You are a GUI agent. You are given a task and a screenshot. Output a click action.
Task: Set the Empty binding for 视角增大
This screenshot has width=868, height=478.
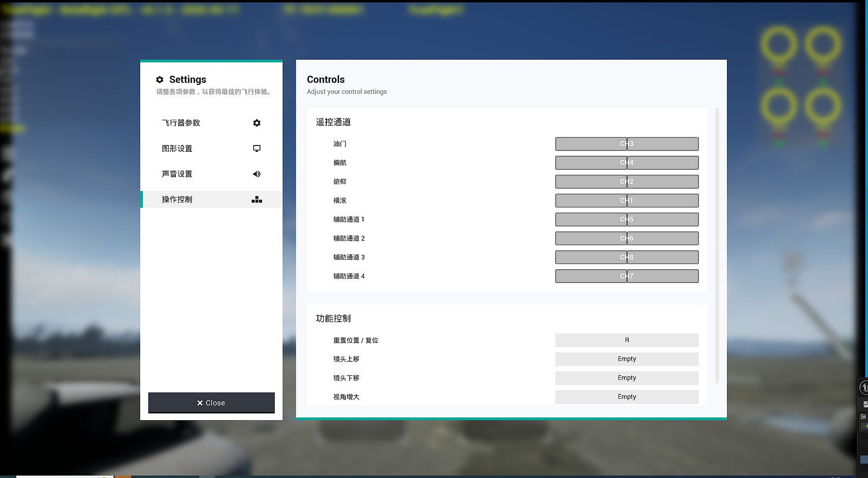[x=627, y=397]
